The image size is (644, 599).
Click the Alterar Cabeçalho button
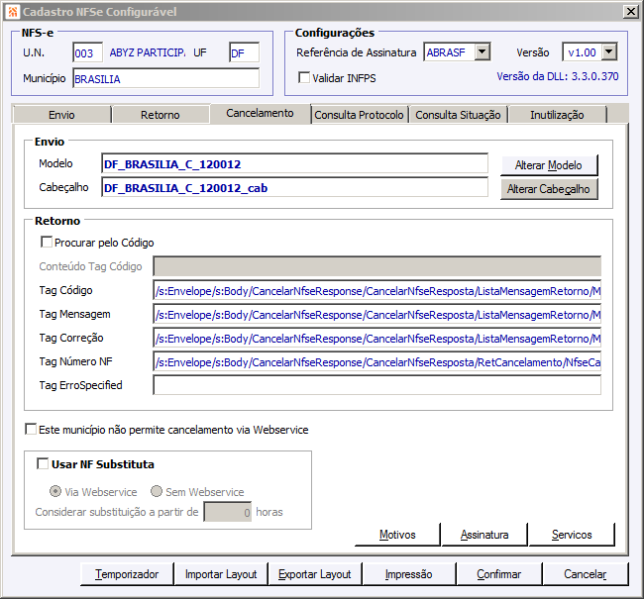point(549,189)
